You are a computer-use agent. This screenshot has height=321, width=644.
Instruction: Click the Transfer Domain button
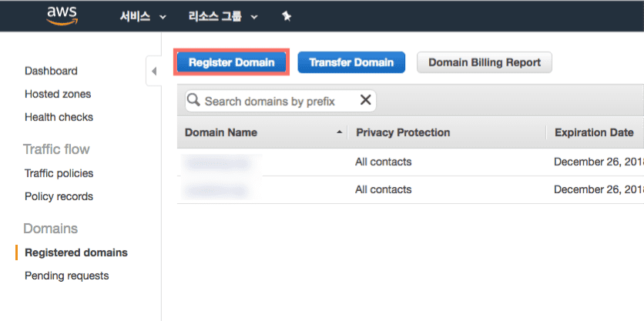(x=351, y=62)
